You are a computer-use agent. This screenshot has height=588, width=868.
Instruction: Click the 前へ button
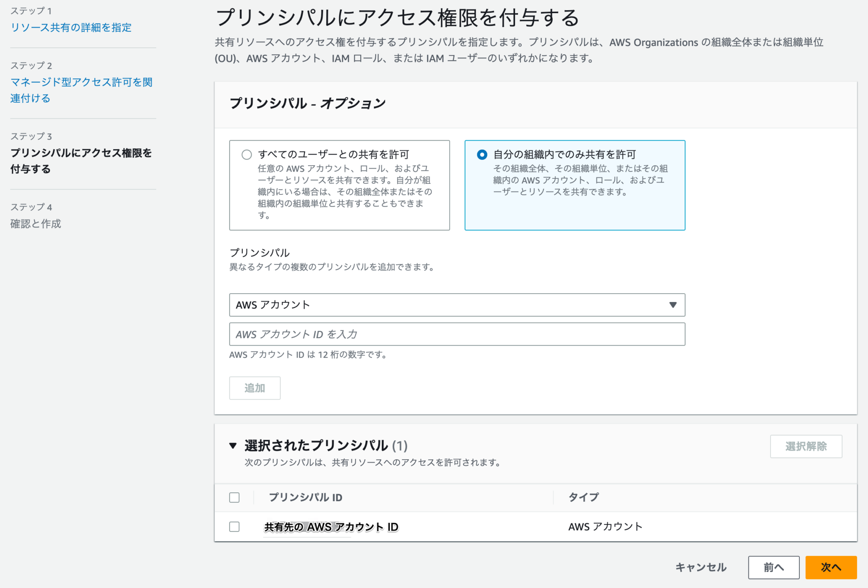click(773, 567)
